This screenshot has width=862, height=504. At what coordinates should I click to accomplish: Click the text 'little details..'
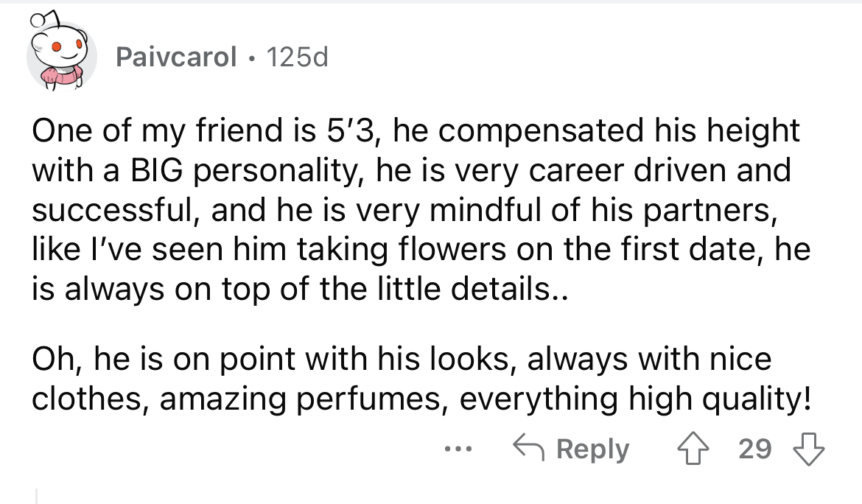(473, 289)
